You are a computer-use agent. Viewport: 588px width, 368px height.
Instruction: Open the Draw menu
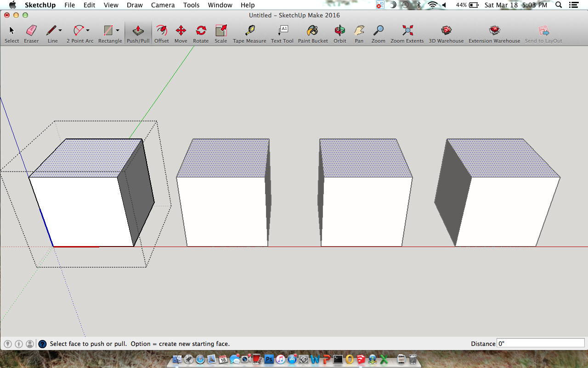pos(135,5)
